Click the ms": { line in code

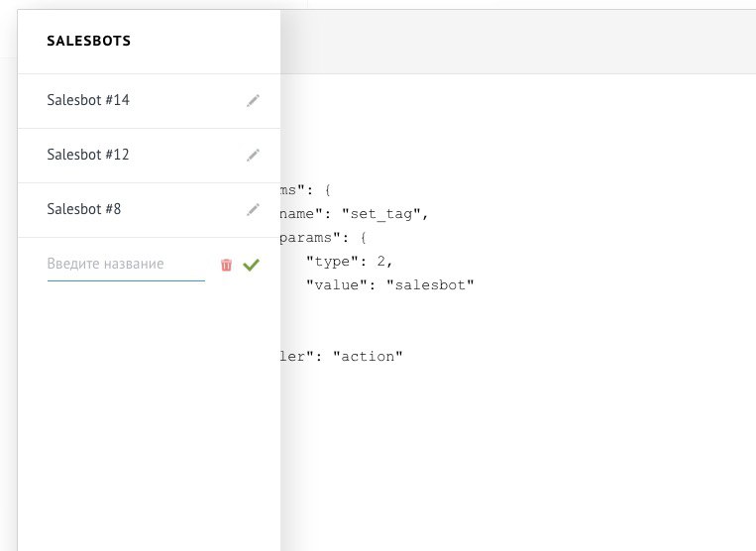click(x=306, y=190)
